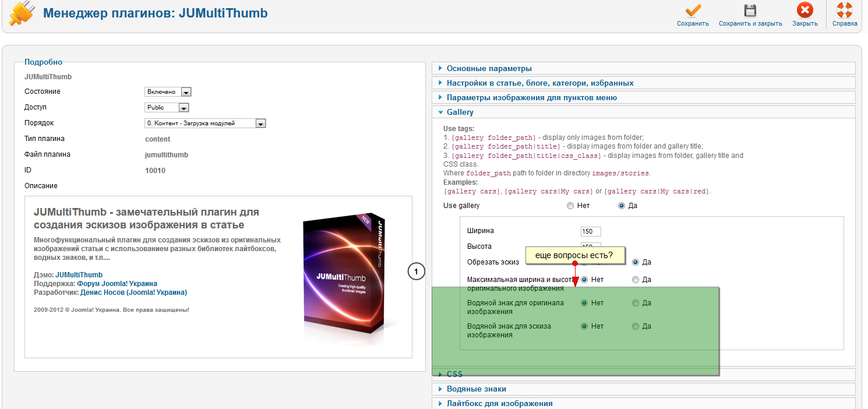Click the Save and Close floppy icon

pyautogui.click(x=750, y=11)
